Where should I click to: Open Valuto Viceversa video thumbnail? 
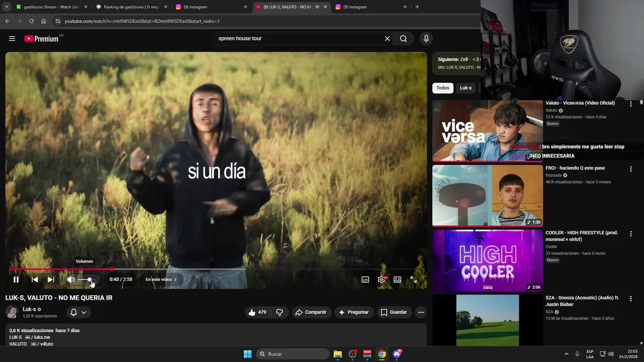(x=488, y=131)
